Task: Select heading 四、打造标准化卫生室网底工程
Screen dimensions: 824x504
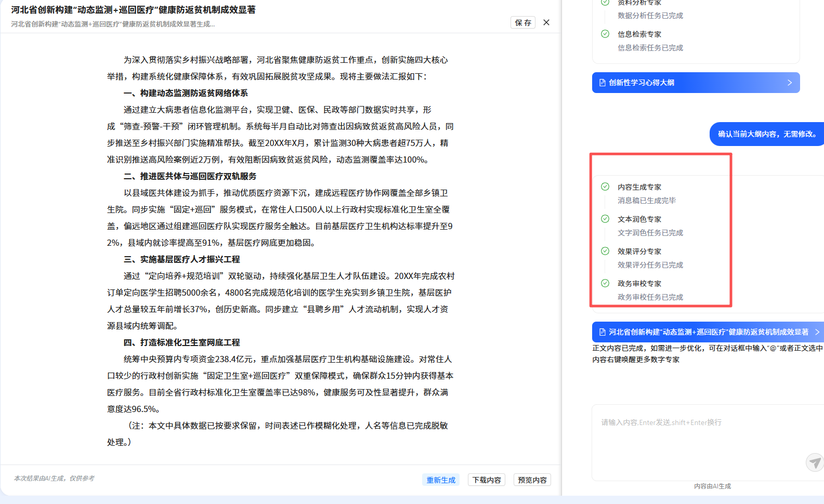Action: pos(181,342)
